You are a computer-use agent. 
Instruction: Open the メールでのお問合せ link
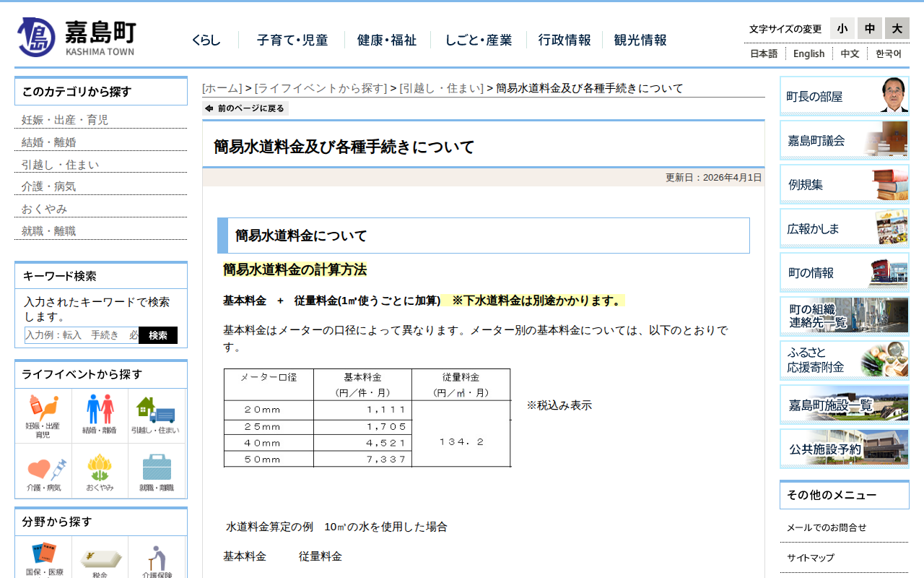tap(827, 527)
